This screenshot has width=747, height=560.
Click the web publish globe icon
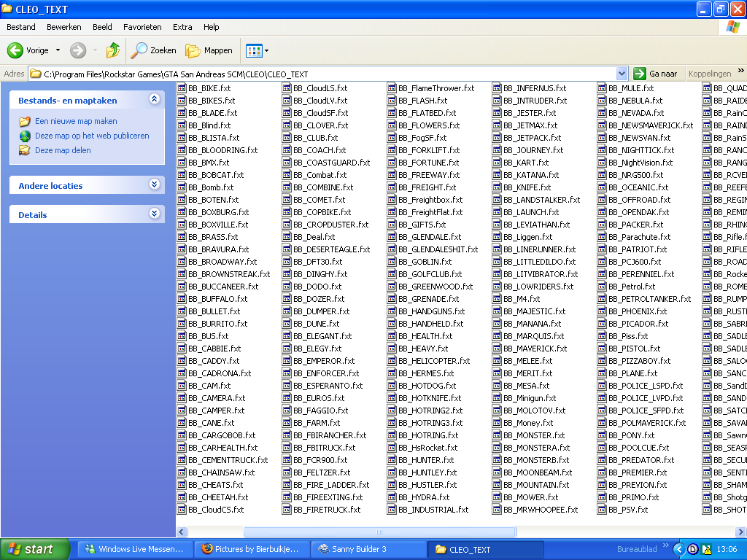25,136
